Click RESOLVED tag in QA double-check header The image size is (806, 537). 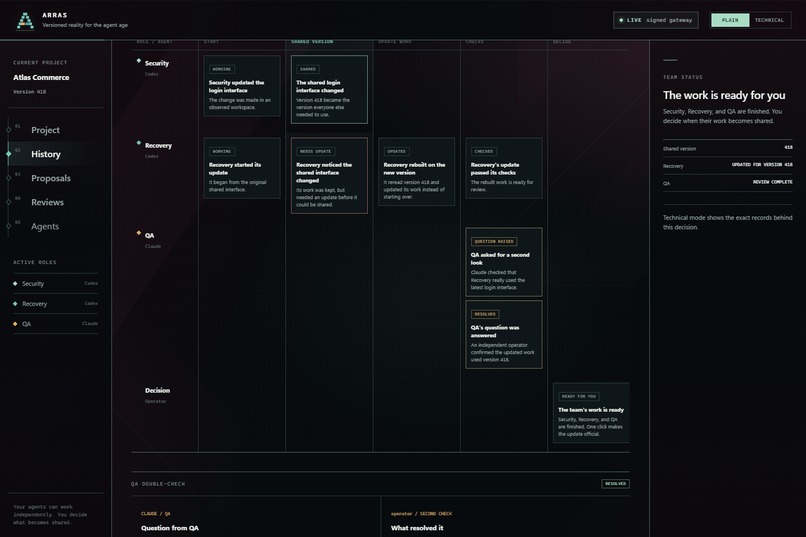615,484
